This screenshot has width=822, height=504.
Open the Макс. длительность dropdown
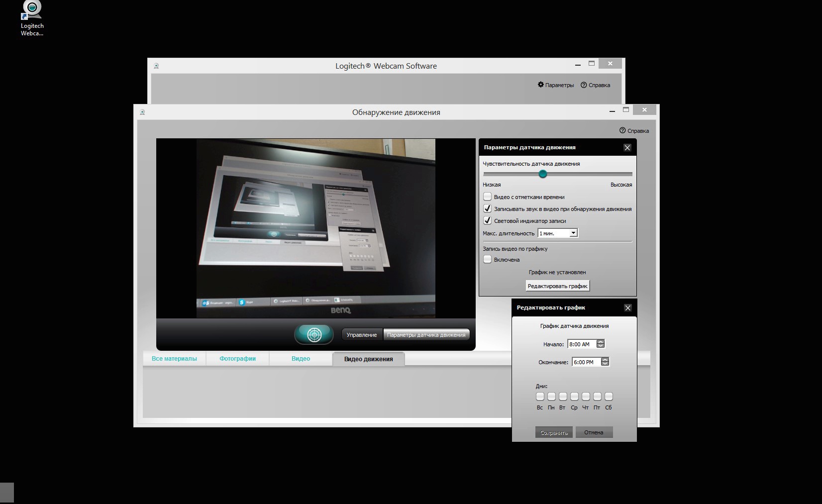(558, 233)
